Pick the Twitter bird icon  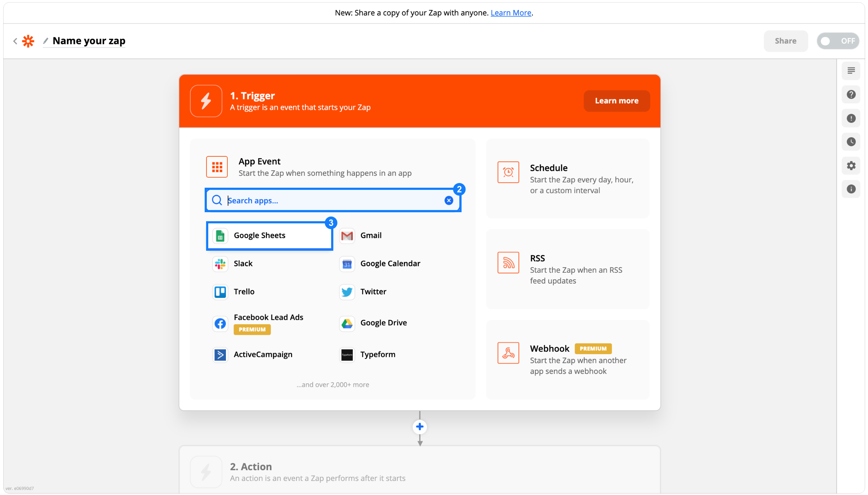click(x=347, y=292)
